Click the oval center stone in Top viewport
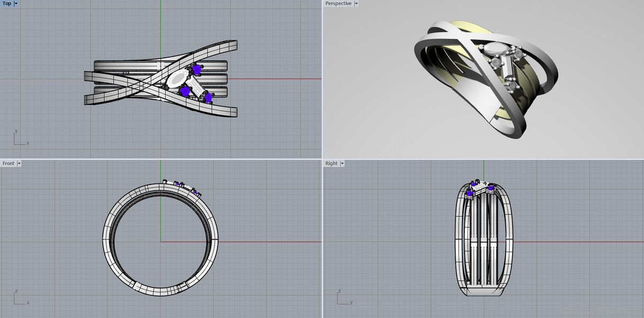The width and height of the screenshot is (644, 318). point(176,79)
